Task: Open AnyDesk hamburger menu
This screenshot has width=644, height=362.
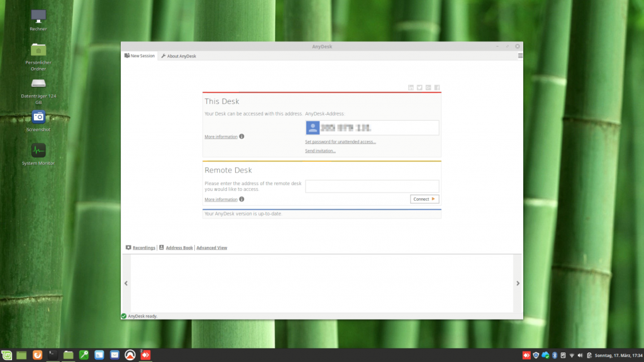Action: (x=520, y=56)
